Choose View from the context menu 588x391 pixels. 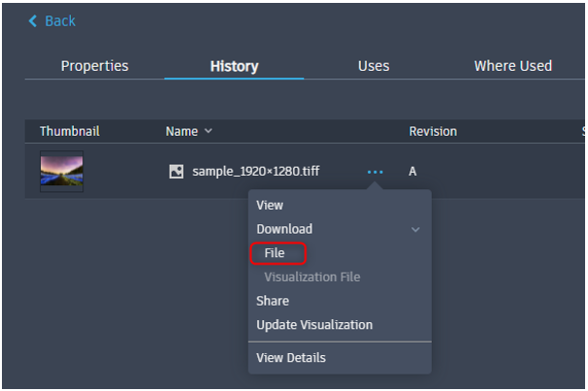(270, 206)
